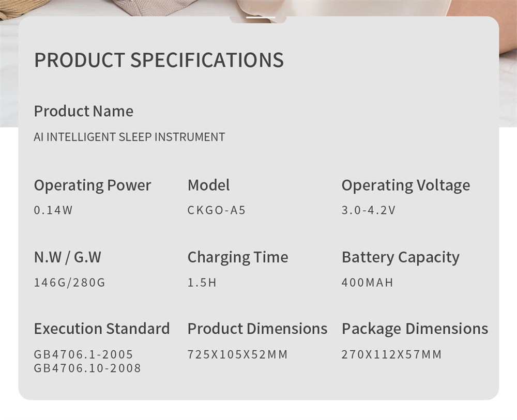The height and width of the screenshot is (420, 517).
Task: Click the GB4706.10-2008 standard text
Action: (x=87, y=368)
